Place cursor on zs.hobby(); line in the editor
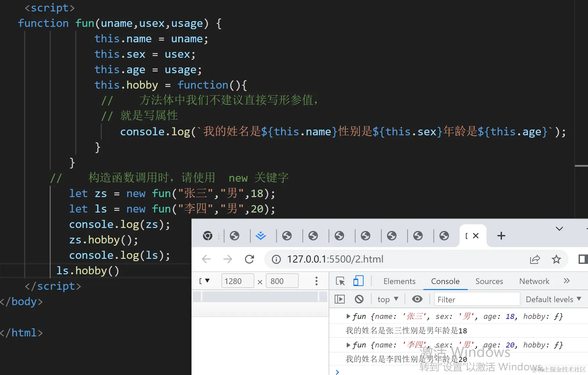Viewport: 588px width, 375px height. (103, 240)
